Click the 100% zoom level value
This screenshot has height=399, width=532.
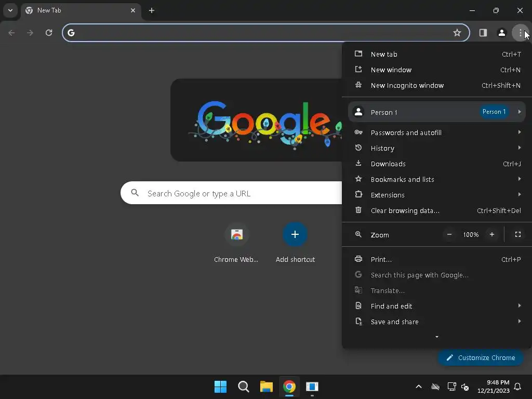coord(471,234)
